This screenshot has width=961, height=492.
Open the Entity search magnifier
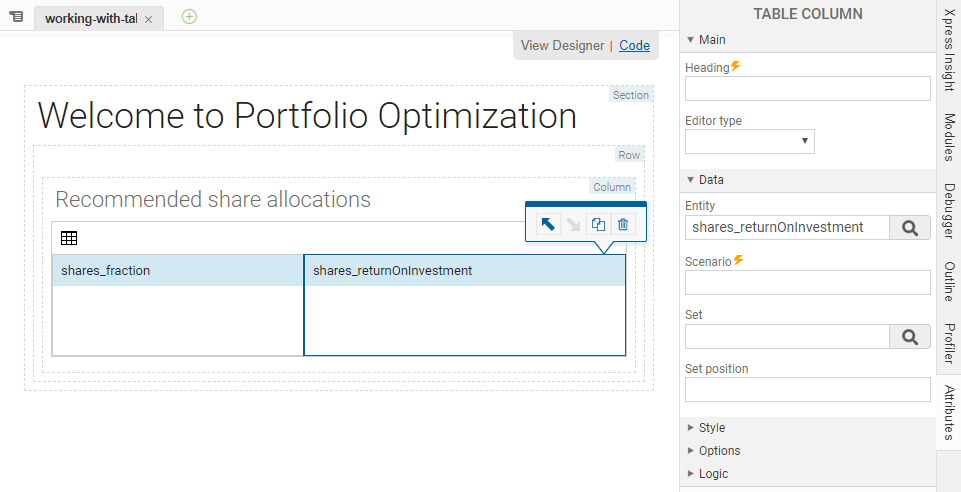(909, 228)
